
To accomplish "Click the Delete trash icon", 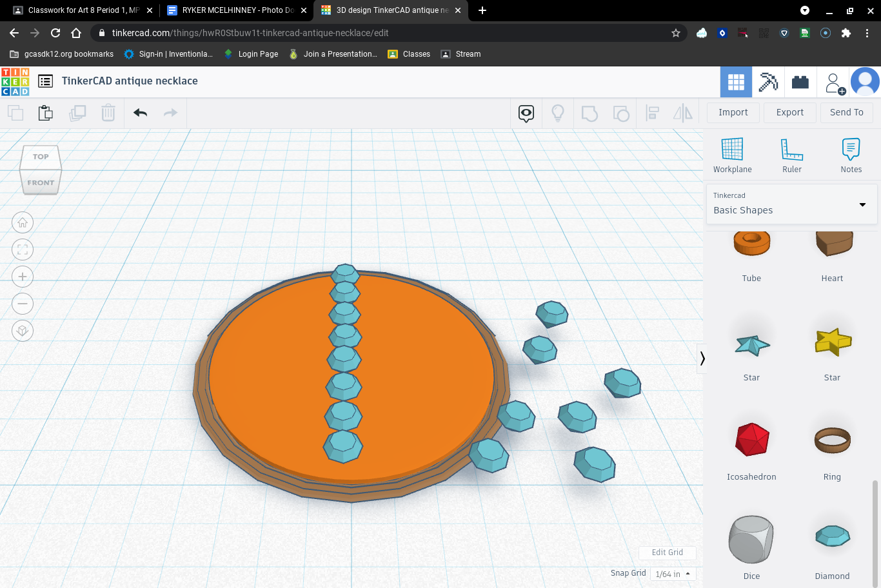I will point(108,113).
